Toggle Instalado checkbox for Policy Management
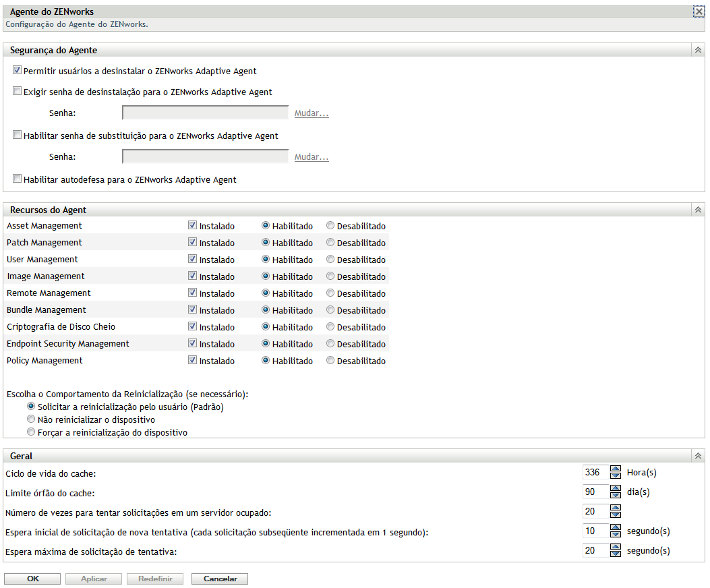 click(x=192, y=359)
